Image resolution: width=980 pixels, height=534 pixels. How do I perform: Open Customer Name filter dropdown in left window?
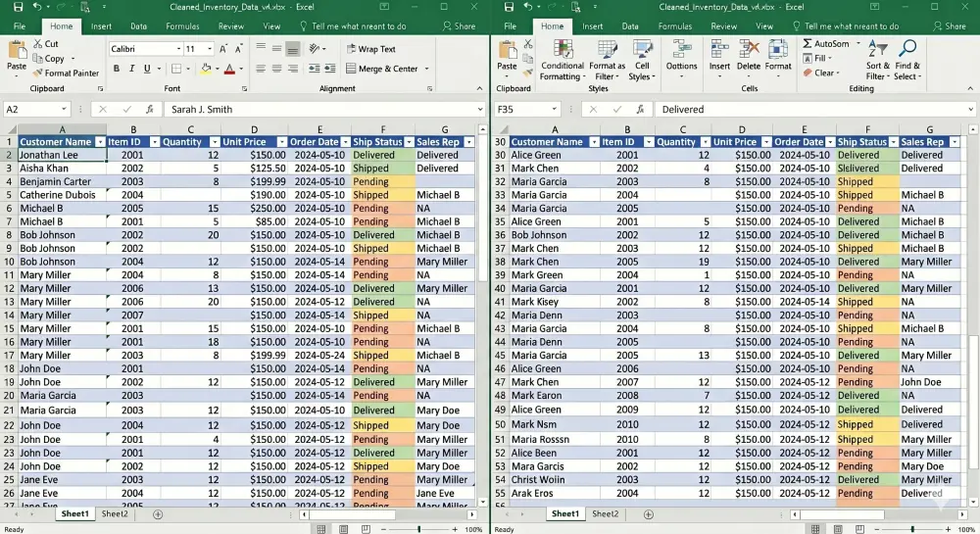pos(100,142)
